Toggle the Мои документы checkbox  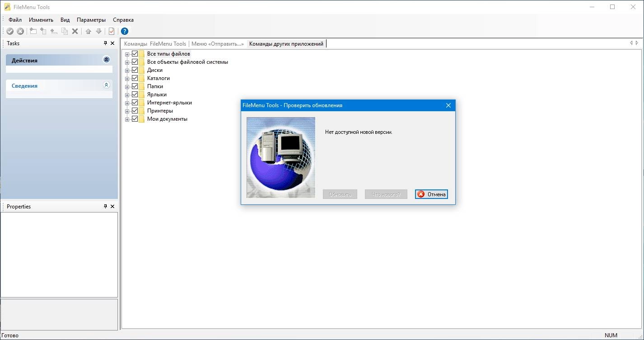click(x=135, y=119)
